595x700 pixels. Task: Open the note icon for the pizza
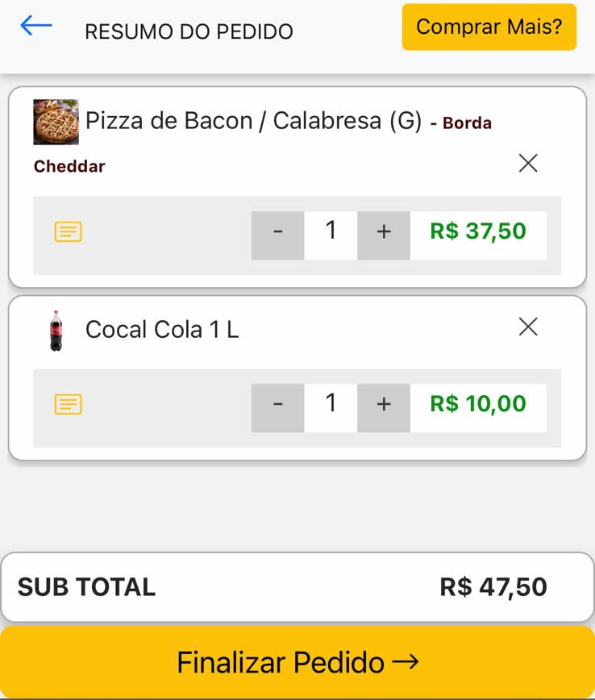[x=69, y=231]
